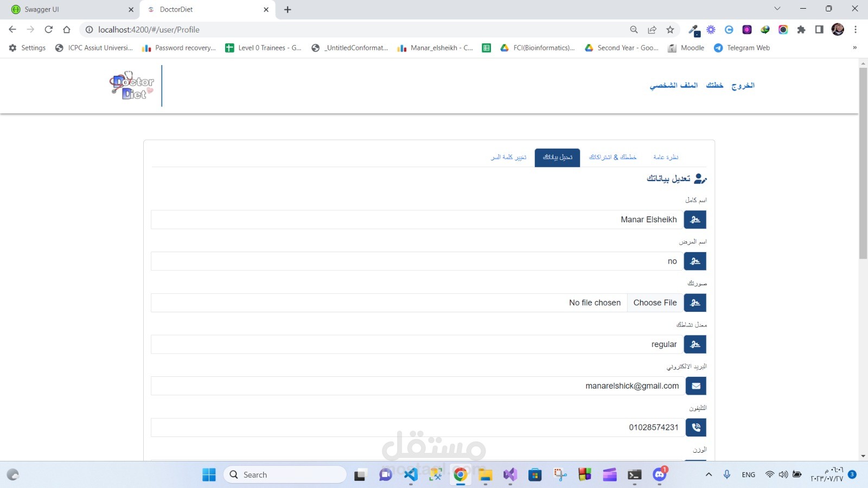The height and width of the screenshot is (488, 868).
Task: Click the full name field with Manar Elsheikh
Action: tap(417, 220)
